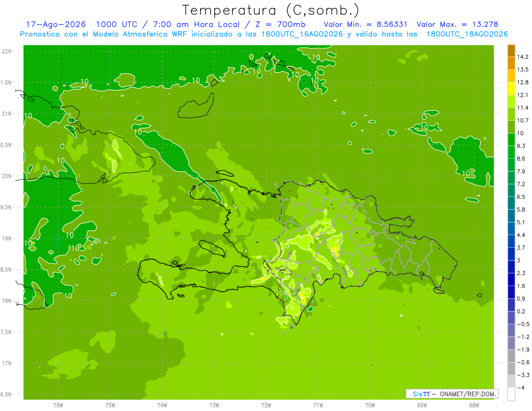Click the '76W' longitude axis label

tap(58, 405)
